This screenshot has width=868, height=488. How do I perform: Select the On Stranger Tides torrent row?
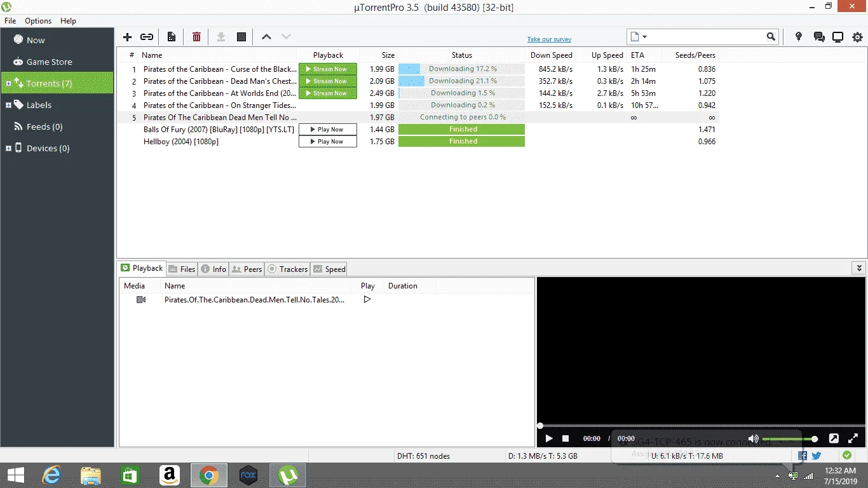pyautogui.click(x=417, y=105)
